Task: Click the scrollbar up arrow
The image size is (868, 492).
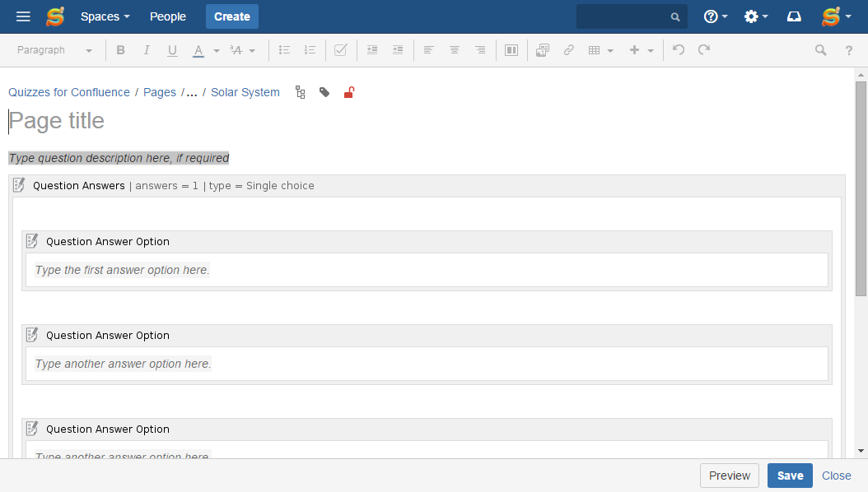Action: pyautogui.click(x=861, y=74)
